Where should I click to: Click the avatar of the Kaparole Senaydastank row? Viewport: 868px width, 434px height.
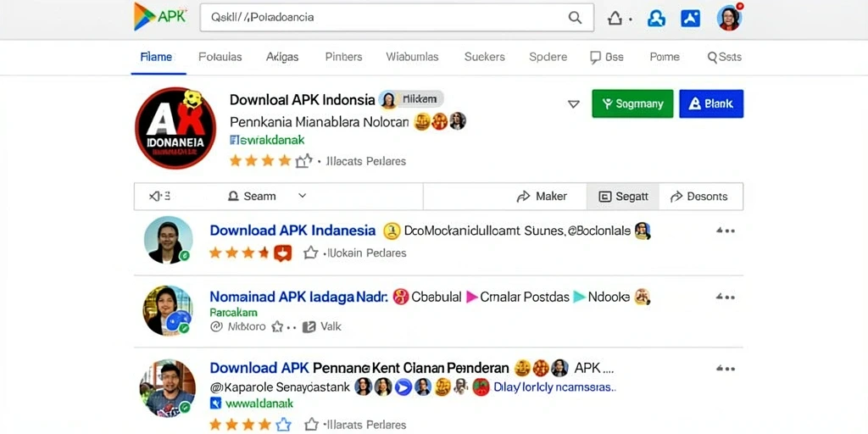167,388
